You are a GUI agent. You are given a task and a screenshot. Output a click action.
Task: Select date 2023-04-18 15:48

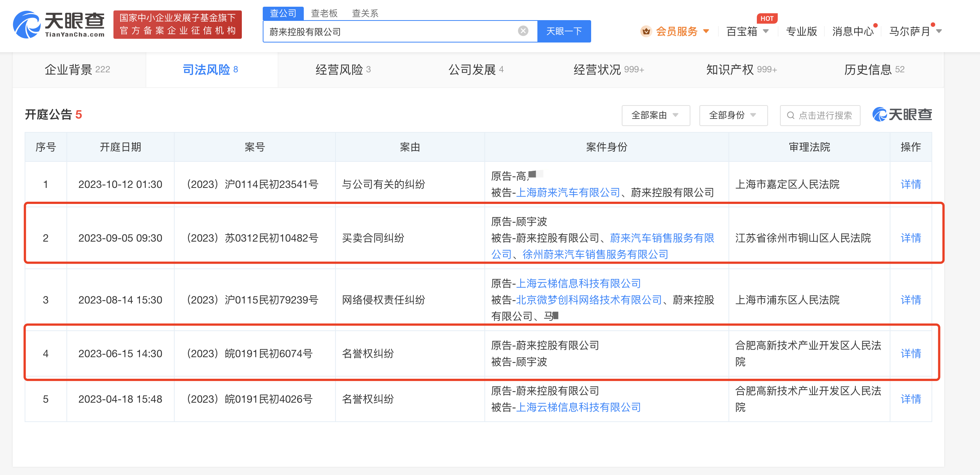coord(120,399)
